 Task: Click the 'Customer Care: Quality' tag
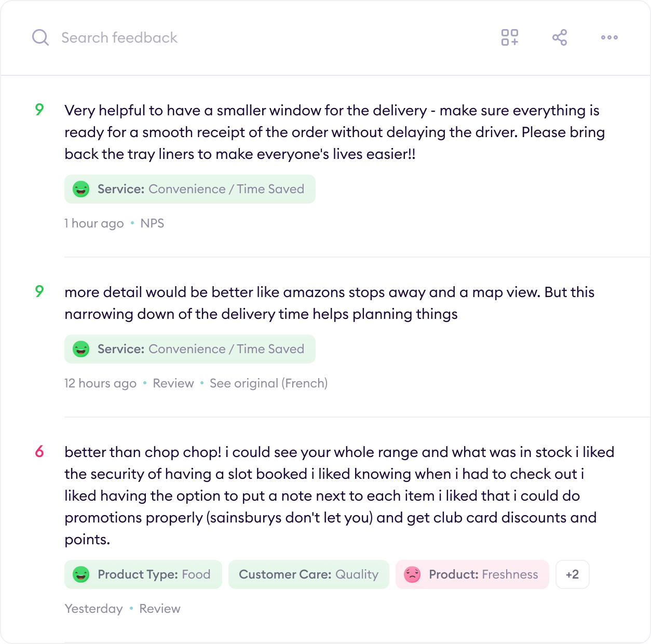point(308,574)
